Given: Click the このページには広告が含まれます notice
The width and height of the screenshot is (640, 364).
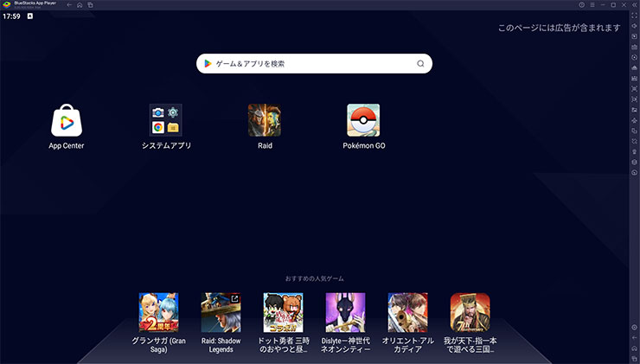Looking at the screenshot, I should coord(560,28).
